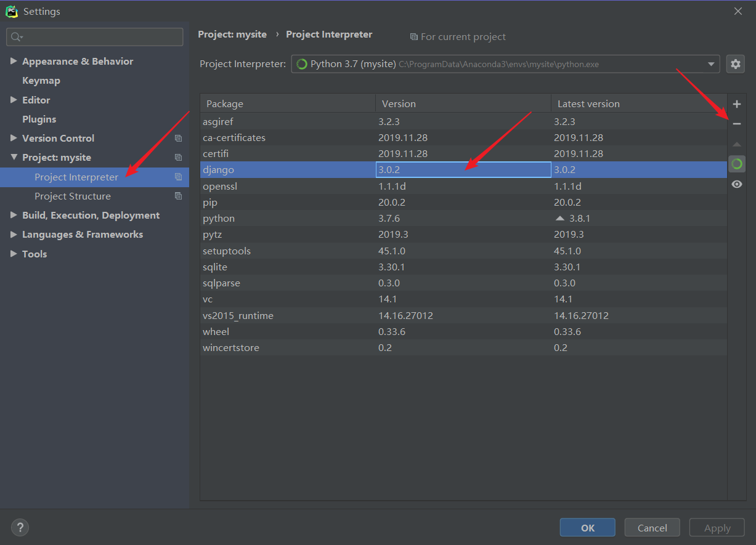Viewport: 756px width, 545px height.
Task: Sort by the Package column header
Action: tap(288, 103)
